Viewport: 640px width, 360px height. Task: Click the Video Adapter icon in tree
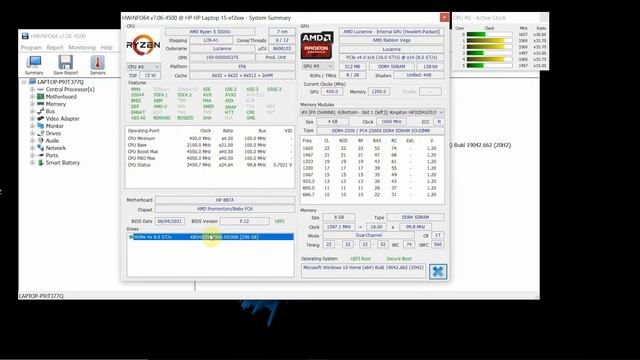coord(40,119)
